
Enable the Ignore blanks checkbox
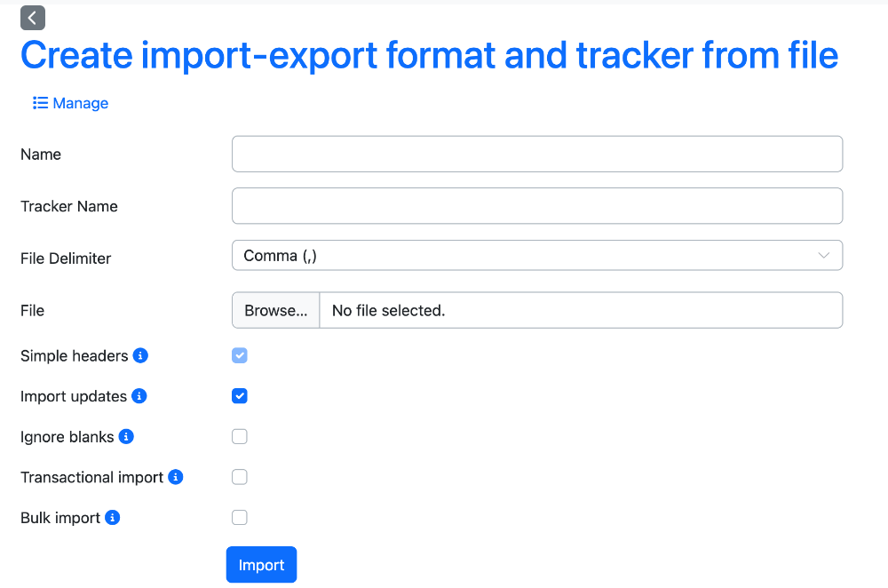pyautogui.click(x=240, y=437)
